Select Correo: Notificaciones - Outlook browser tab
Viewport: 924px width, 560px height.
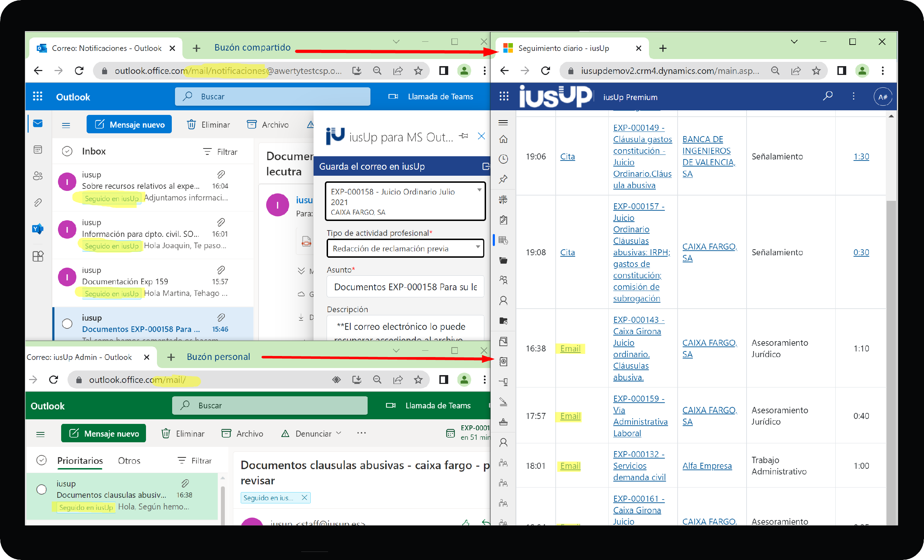(x=106, y=48)
